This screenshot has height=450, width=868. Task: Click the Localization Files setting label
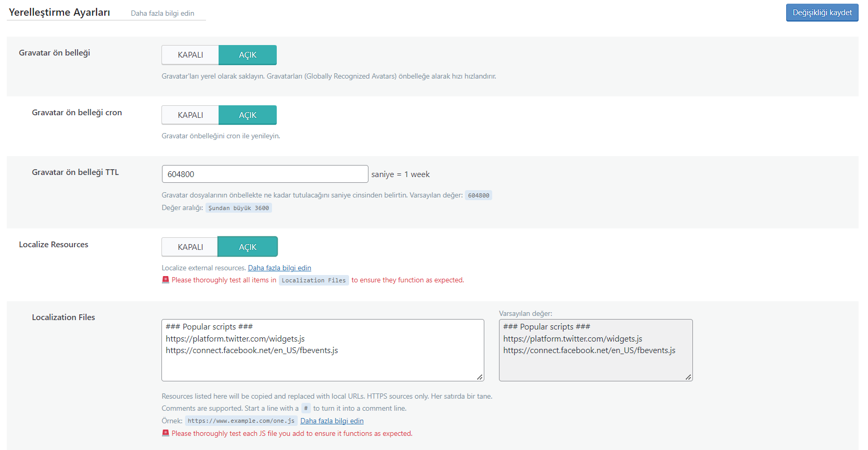click(x=63, y=317)
